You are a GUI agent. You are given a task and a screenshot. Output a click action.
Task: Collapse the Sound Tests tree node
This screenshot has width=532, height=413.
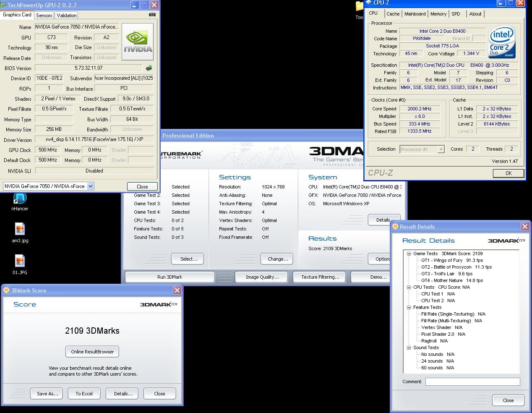409,348
